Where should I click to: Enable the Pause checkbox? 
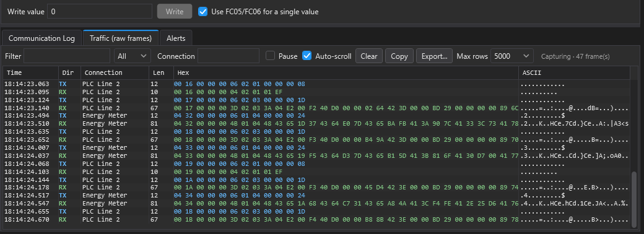pyautogui.click(x=270, y=56)
